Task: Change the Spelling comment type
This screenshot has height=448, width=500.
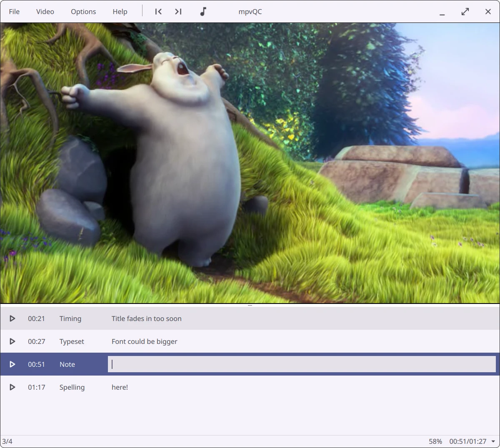Action: 72,387
